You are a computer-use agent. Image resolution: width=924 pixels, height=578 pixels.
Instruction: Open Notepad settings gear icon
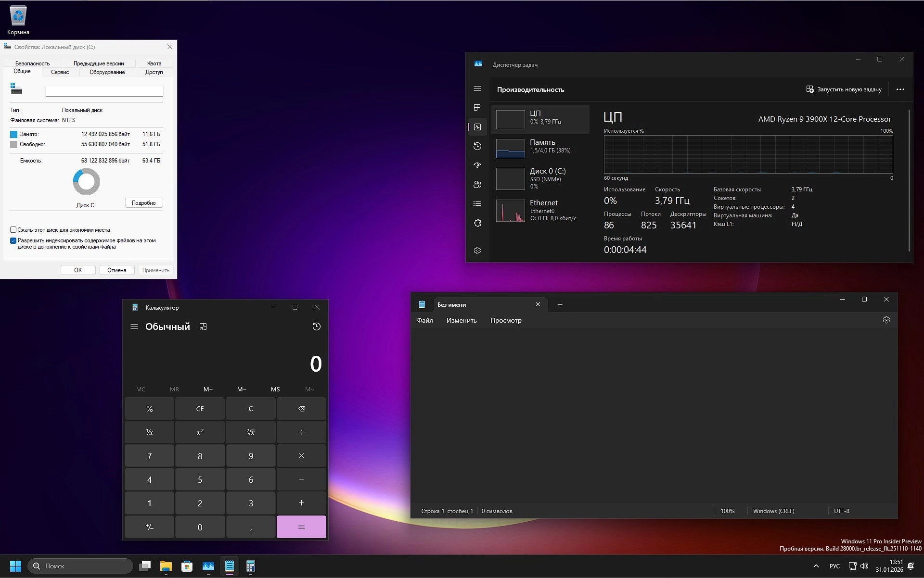tap(886, 320)
